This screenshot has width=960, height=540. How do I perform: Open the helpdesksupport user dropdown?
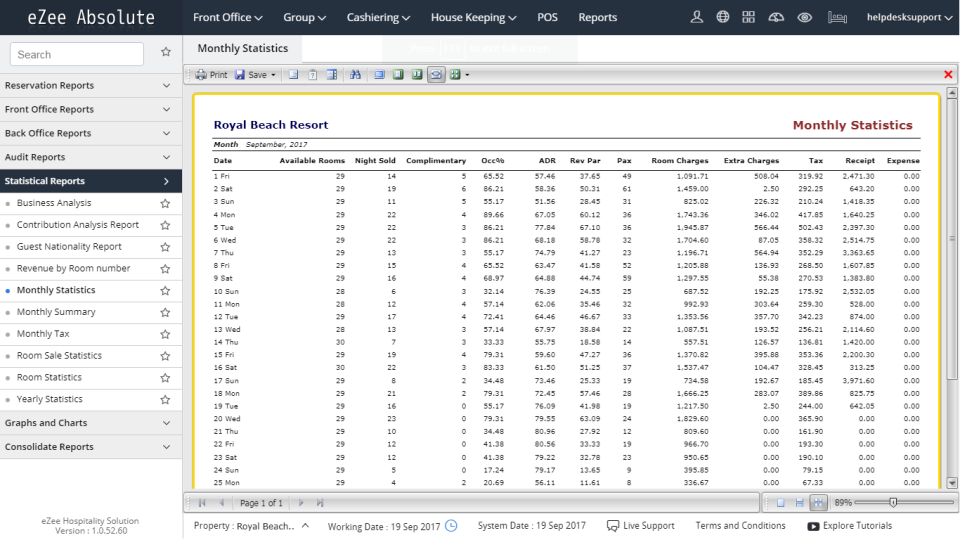[909, 18]
